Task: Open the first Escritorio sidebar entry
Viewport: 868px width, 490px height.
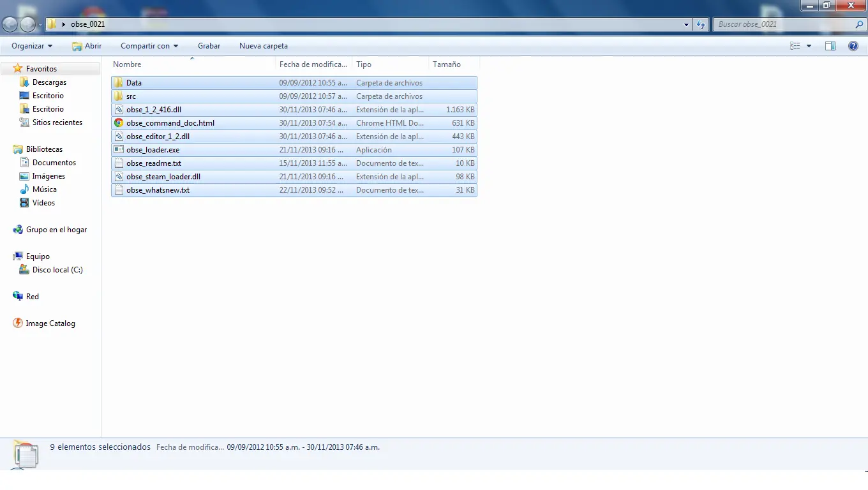Action: pyautogui.click(x=48, y=96)
